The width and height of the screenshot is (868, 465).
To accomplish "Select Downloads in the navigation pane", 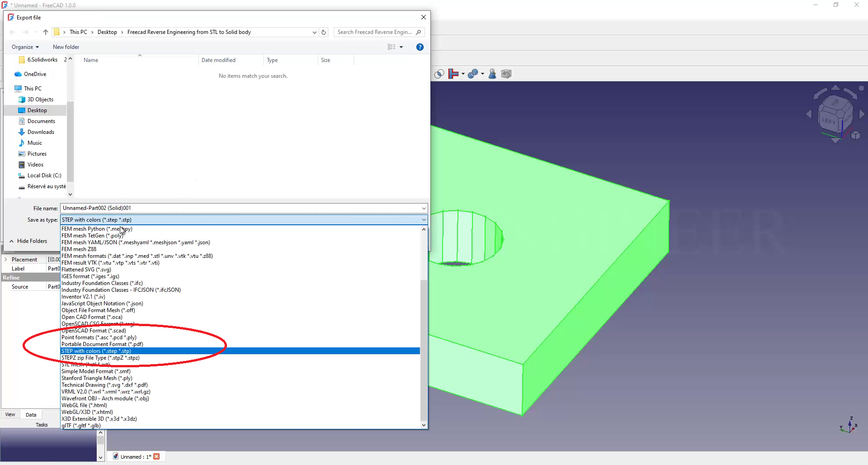I will pos(41,132).
